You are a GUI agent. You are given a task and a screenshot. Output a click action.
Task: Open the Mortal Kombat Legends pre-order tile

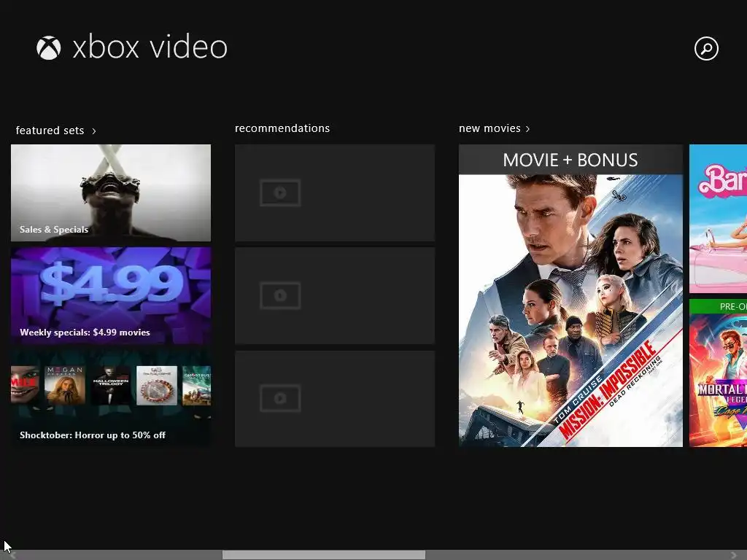point(718,373)
